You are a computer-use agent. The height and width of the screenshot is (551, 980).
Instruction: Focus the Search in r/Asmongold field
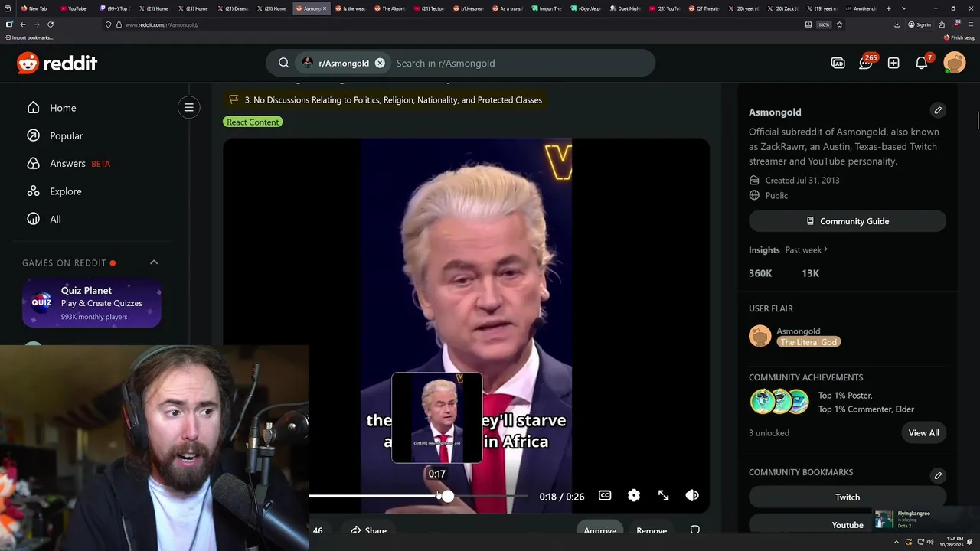click(x=521, y=63)
